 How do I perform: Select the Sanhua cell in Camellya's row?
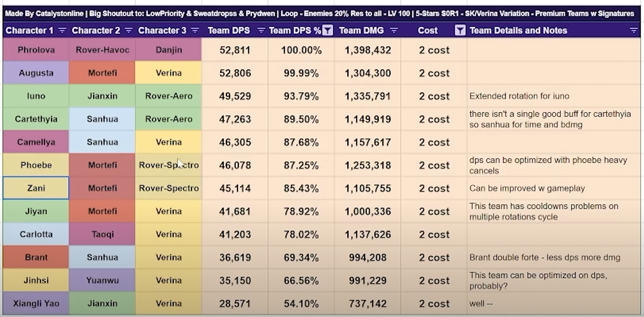pos(102,142)
